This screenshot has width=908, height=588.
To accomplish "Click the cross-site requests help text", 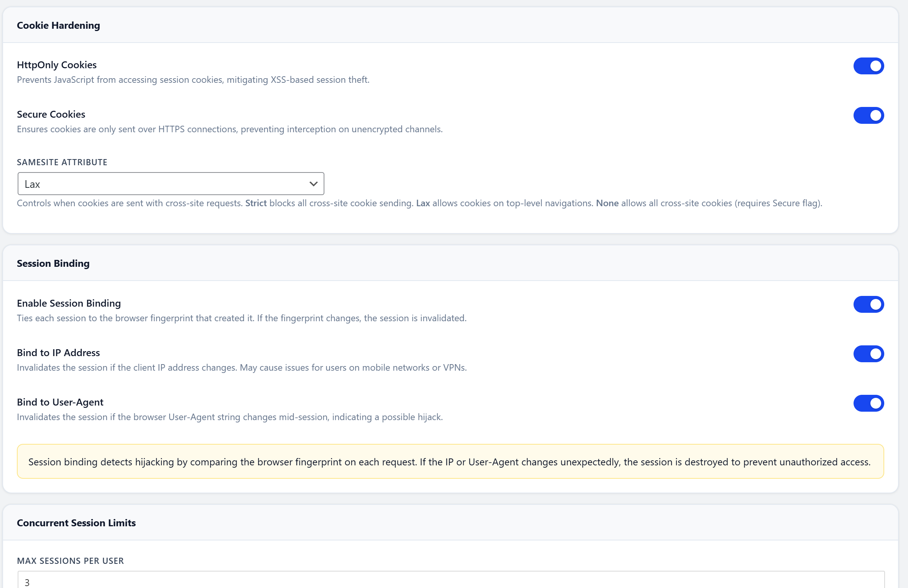I will coord(419,203).
